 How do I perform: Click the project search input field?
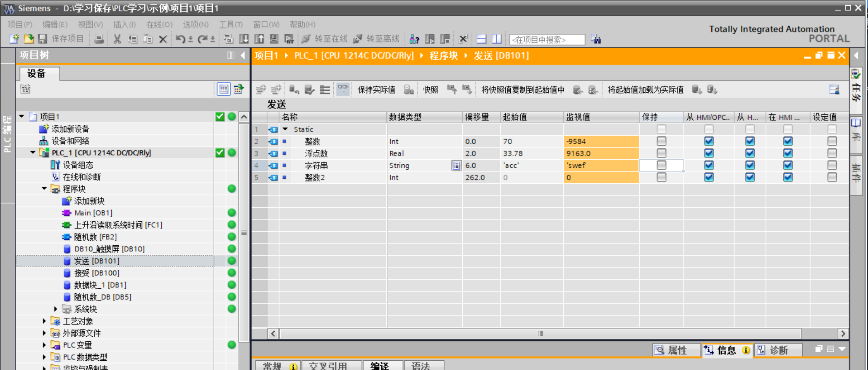[547, 40]
